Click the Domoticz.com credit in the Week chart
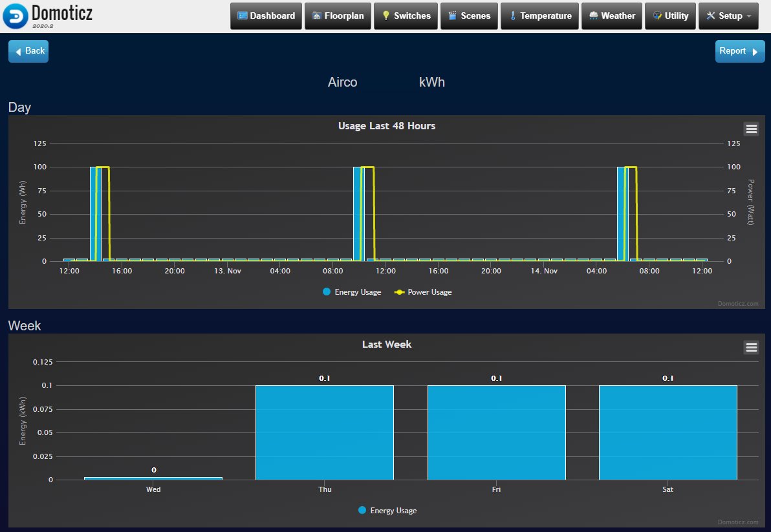771x532 pixels. (x=738, y=522)
